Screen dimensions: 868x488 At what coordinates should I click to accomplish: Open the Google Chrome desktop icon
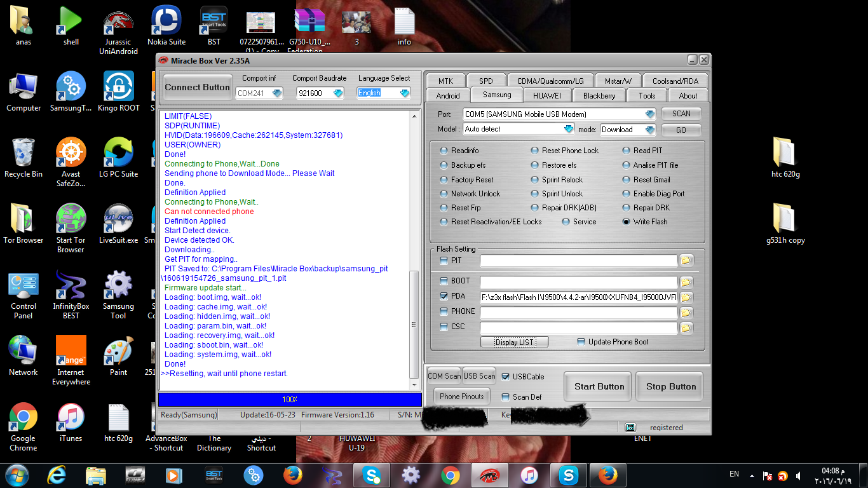pyautogui.click(x=24, y=427)
